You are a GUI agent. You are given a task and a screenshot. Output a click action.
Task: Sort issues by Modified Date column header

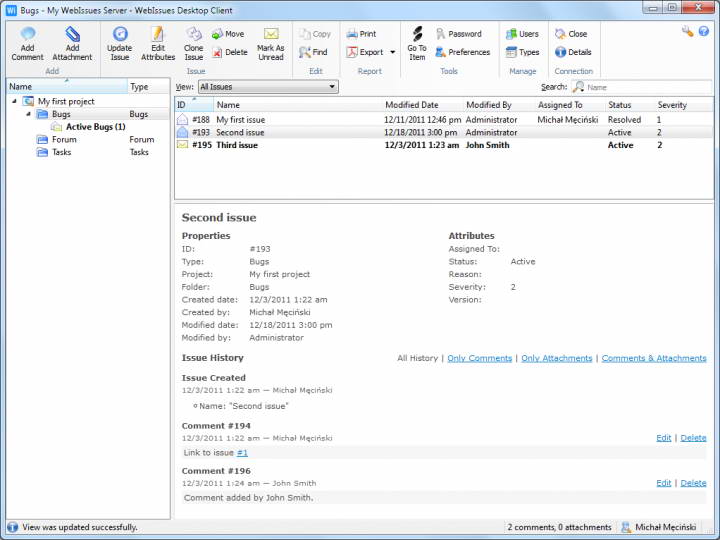click(412, 105)
